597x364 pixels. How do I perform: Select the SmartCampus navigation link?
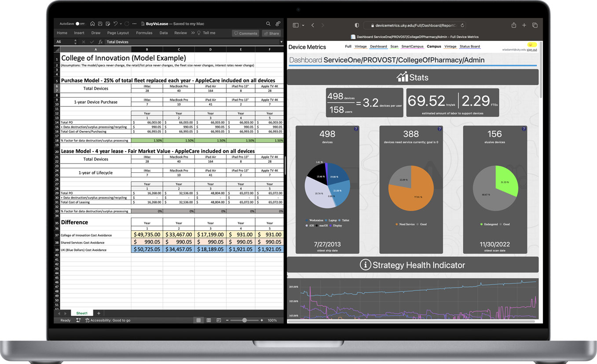coord(412,47)
